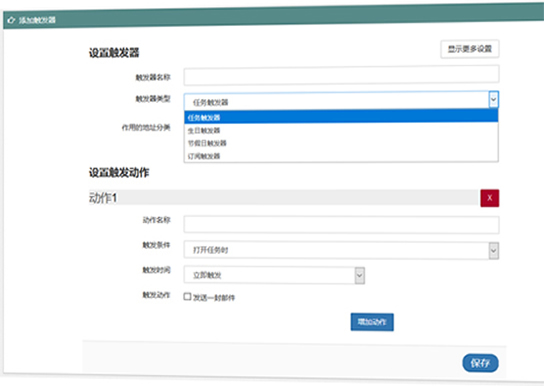This screenshot has height=386, width=544.
Task: Click the 设置触发器 heading
Action: click(x=114, y=53)
